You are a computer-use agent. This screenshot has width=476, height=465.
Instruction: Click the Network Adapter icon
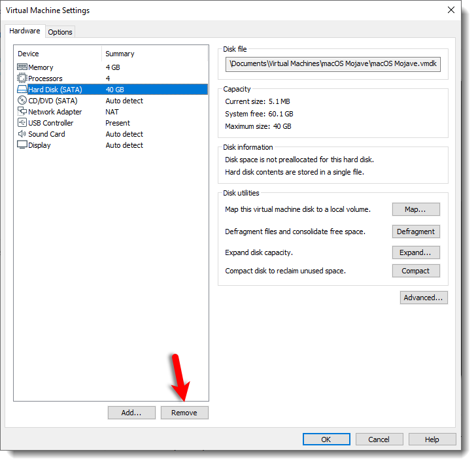click(x=22, y=111)
